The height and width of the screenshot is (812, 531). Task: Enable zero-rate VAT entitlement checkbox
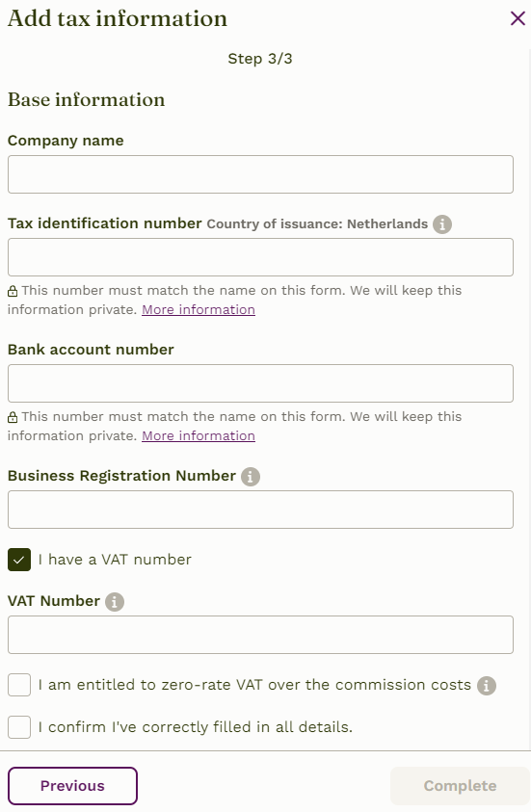19,685
